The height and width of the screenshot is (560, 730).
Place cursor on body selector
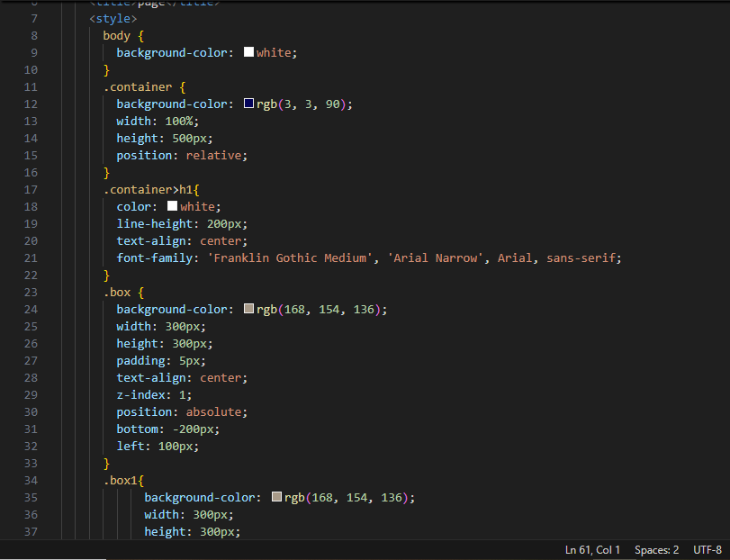[x=116, y=36]
